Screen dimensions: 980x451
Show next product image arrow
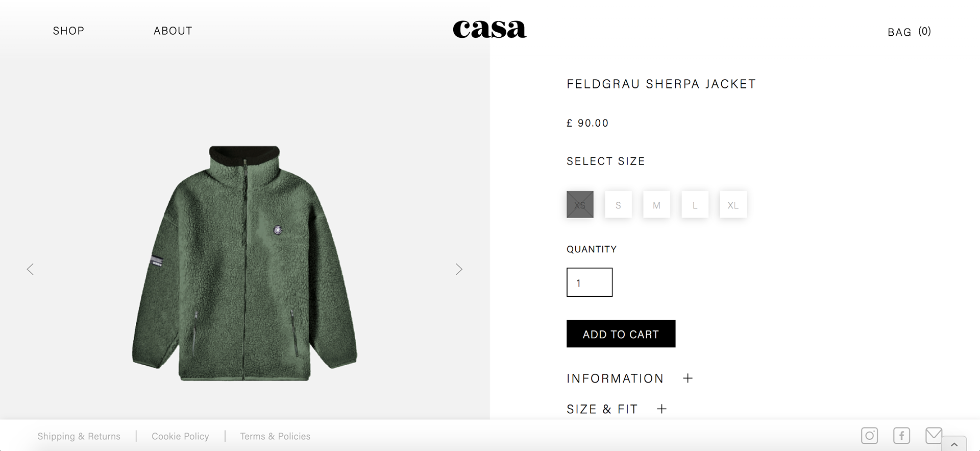(459, 269)
